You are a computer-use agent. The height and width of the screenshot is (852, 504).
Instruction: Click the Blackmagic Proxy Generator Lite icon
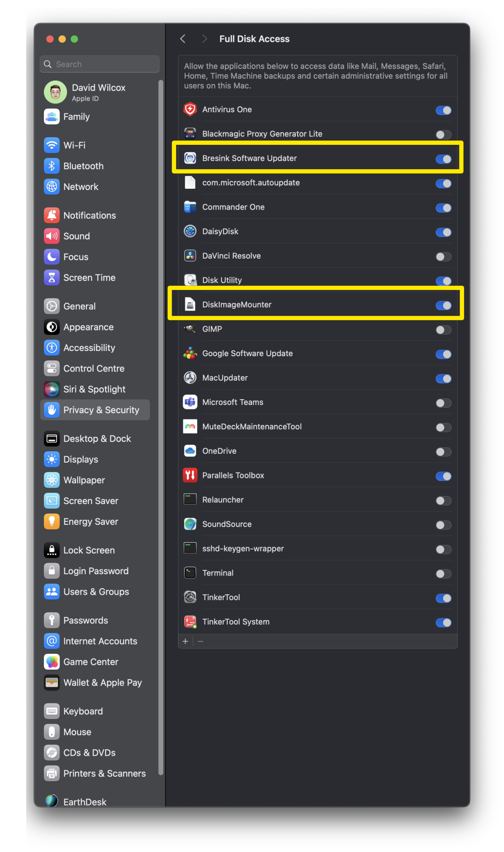coord(190,134)
